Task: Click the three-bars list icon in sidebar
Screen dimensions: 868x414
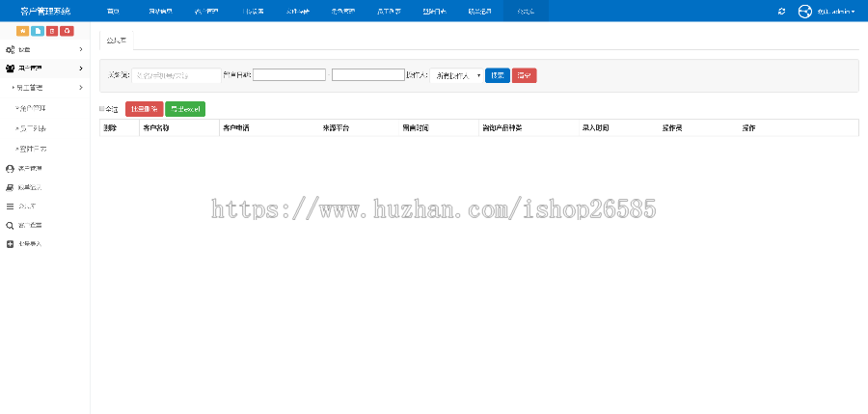Action: click(x=10, y=207)
